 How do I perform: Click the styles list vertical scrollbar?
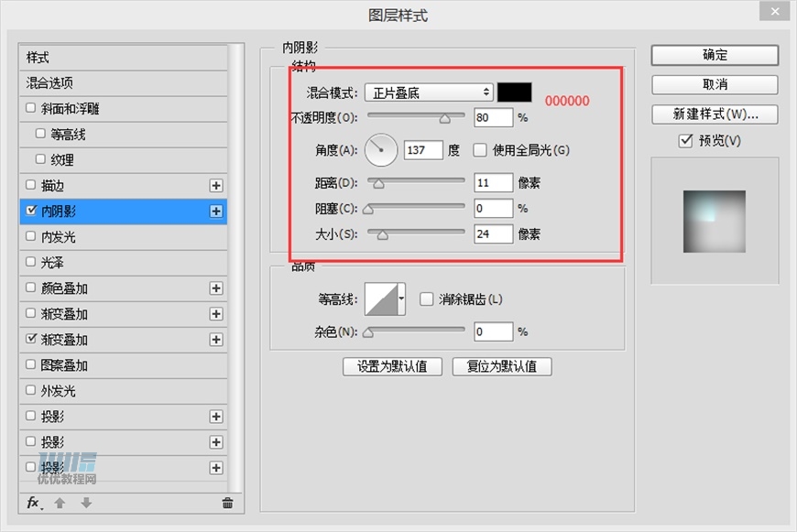click(235, 266)
